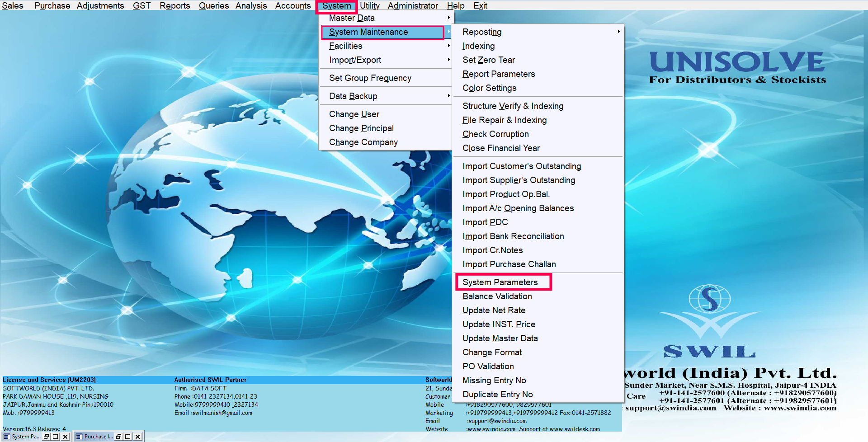The image size is (868, 442).
Task: Select Close Financial Year
Action: pos(538,148)
